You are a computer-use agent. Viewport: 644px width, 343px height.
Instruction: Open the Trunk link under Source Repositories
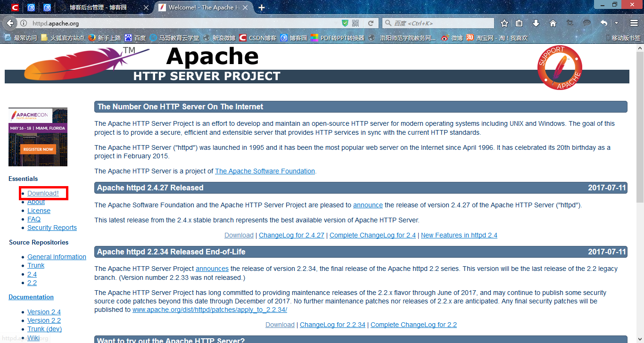36,265
